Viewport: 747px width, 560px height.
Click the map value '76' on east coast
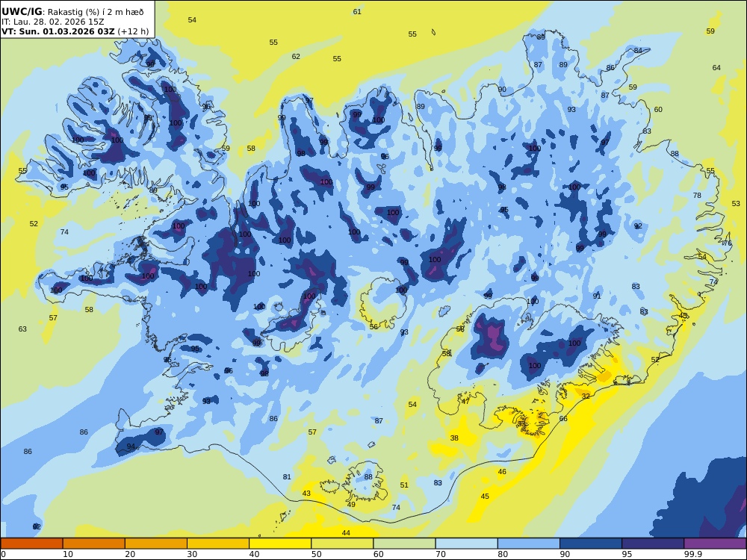pyautogui.click(x=728, y=243)
